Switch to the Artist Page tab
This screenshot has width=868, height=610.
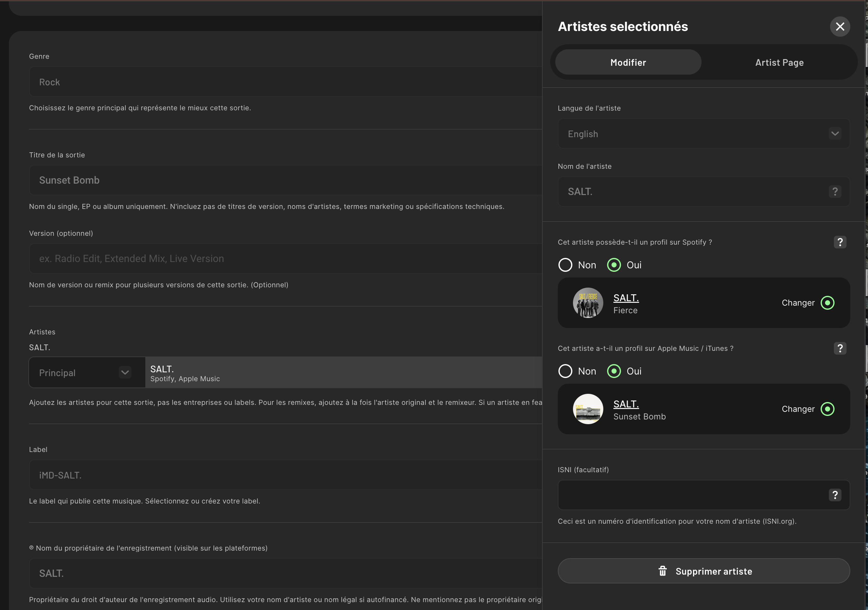pos(779,62)
